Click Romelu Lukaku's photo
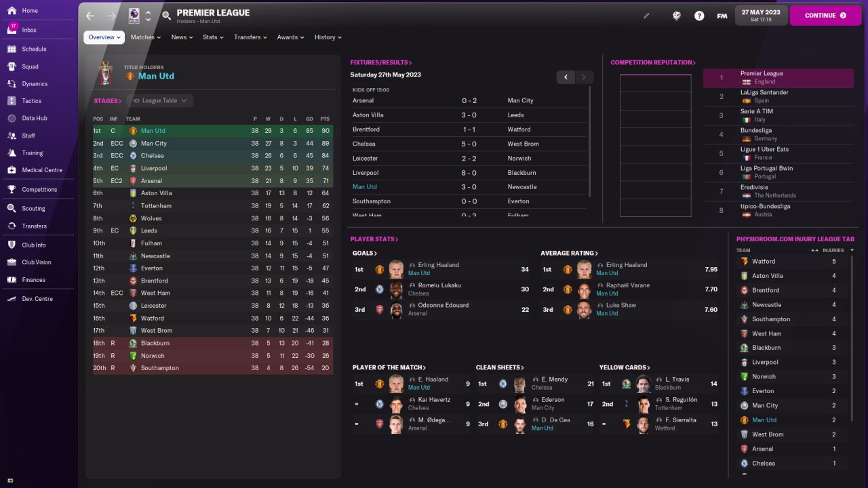Viewport: 868px width, 488px height. (397, 289)
